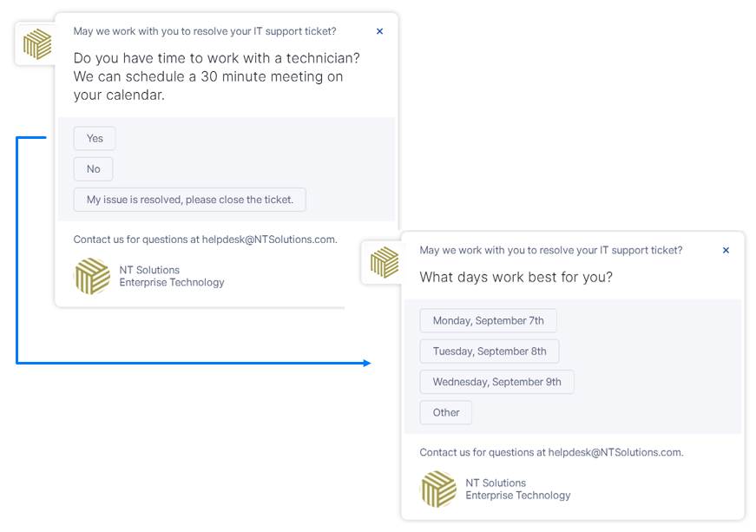Select 'My issue is resolved, please close the ticket'
This screenshot has width=756, height=532.
[x=189, y=200]
